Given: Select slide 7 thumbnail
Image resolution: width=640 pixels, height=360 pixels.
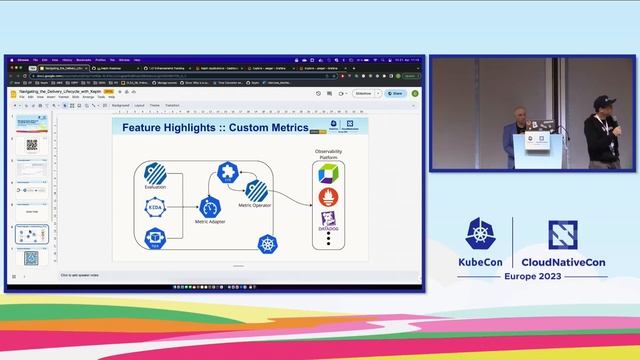Looking at the screenshot, I should 32,257.
